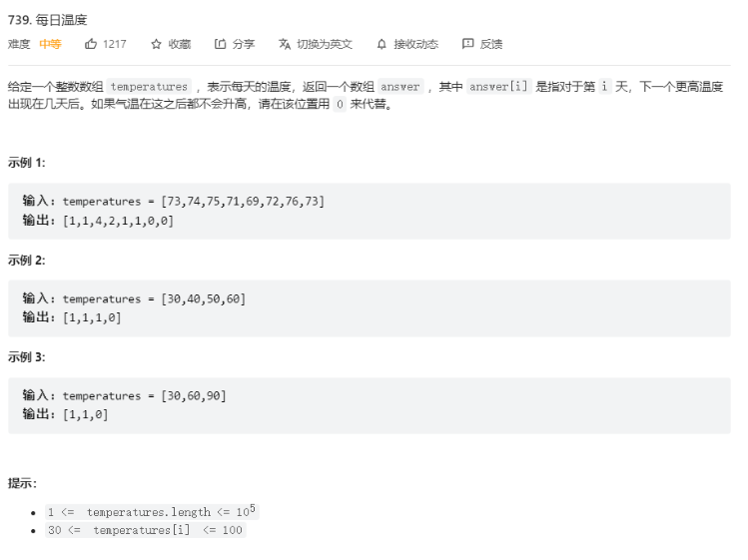The image size is (748, 560).
Task: Click the 示例 3 heading
Action: pyautogui.click(x=27, y=357)
